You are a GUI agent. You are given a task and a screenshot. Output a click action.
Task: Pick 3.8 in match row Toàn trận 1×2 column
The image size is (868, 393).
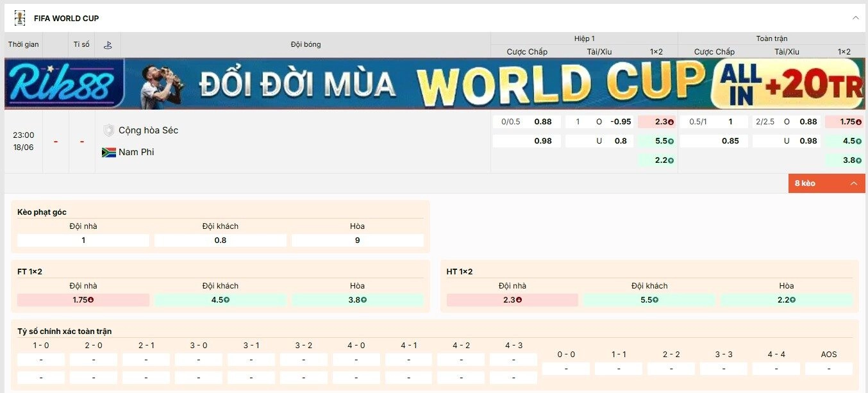tap(844, 160)
